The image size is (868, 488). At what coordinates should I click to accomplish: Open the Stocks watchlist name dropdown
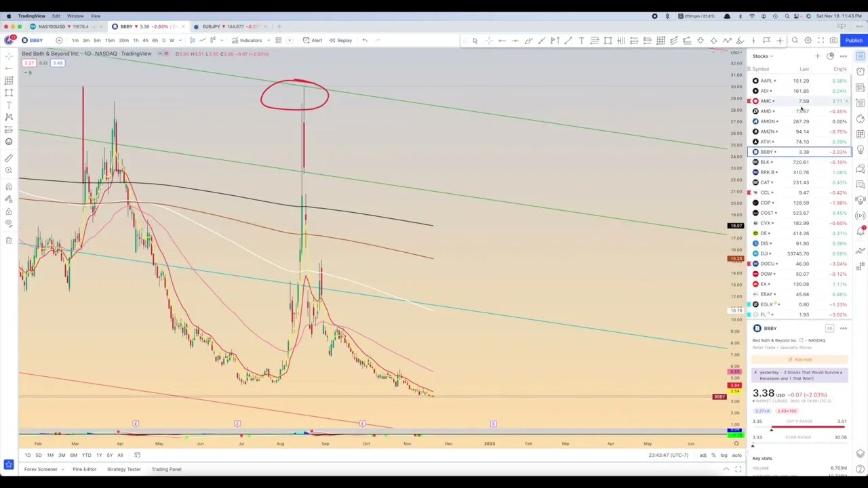pos(763,56)
